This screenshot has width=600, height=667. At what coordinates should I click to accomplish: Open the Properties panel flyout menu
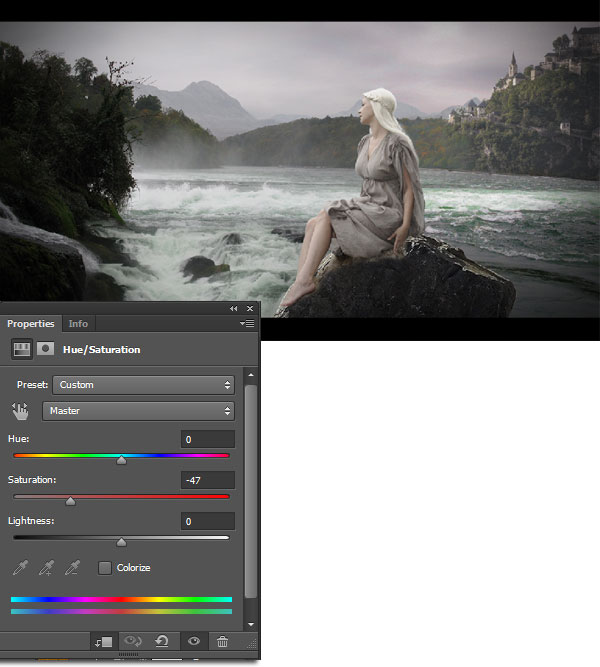(x=247, y=324)
